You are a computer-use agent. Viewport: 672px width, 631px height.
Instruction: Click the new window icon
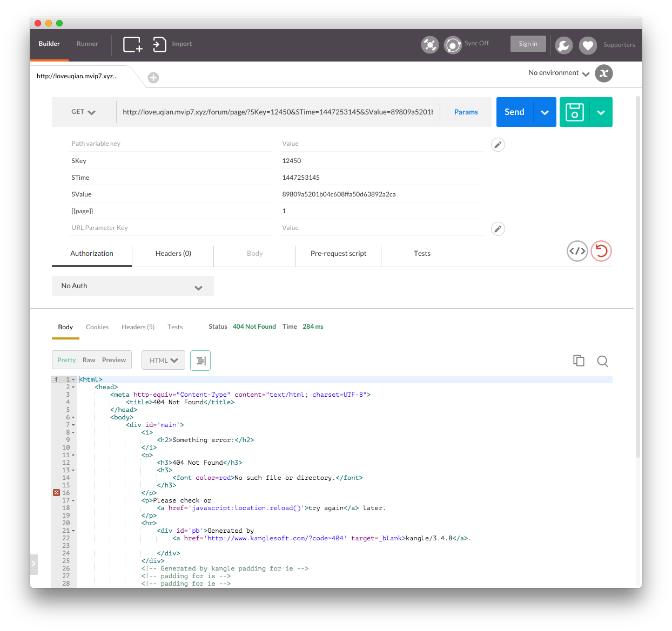[132, 44]
